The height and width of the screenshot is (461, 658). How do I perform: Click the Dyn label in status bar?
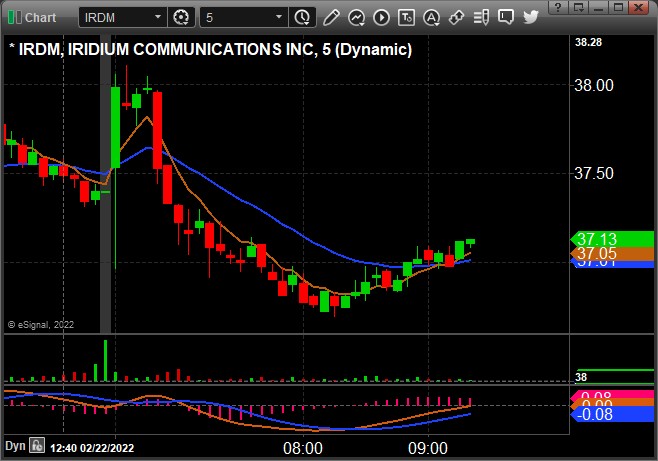pos(15,446)
